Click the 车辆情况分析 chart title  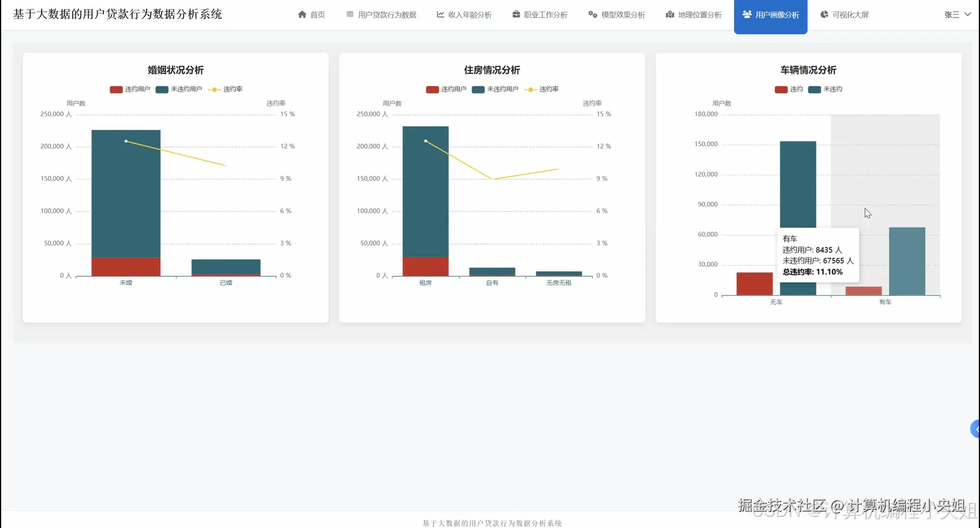pos(808,70)
